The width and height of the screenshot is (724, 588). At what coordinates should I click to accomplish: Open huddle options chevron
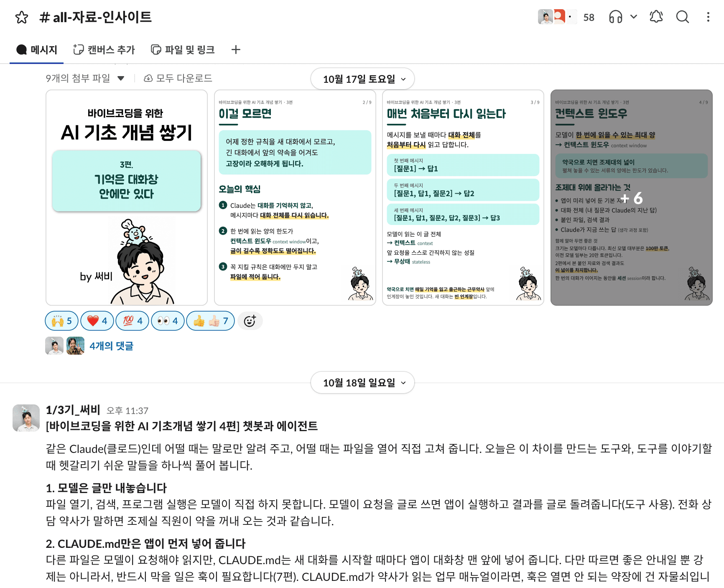point(634,17)
